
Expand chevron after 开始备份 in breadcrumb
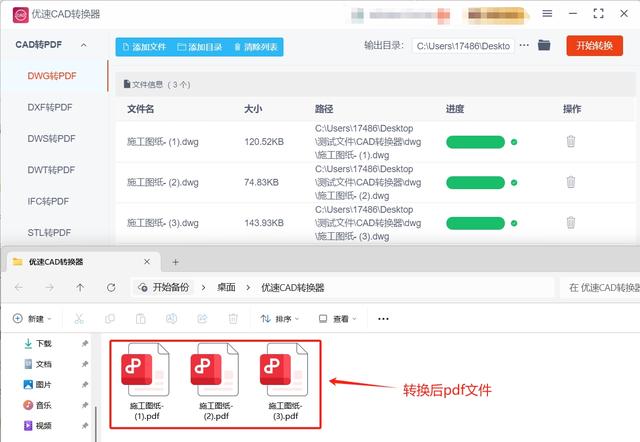click(203, 287)
